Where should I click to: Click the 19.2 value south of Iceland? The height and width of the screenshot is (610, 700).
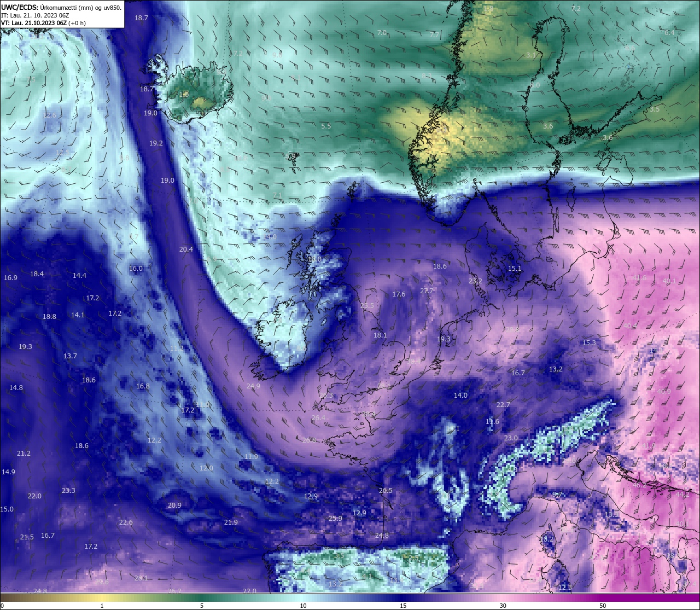[156, 143]
